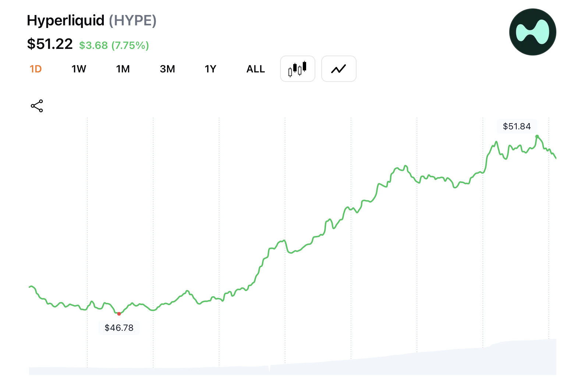
Task: Click the $3.68 dollar change value
Action: coord(93,45)
